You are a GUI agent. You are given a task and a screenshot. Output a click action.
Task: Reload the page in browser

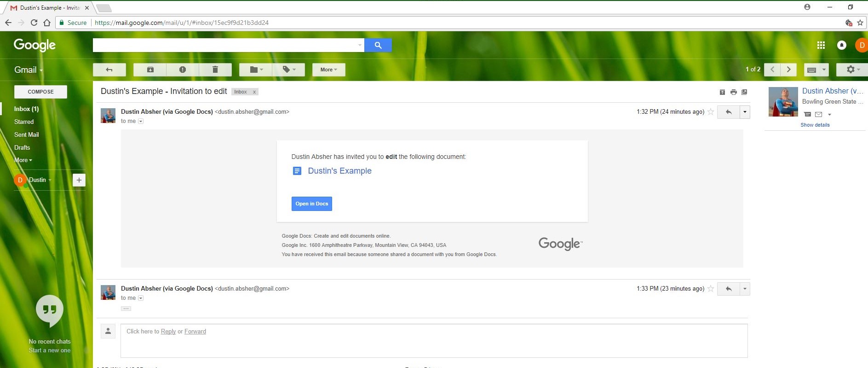click(34, 23)
